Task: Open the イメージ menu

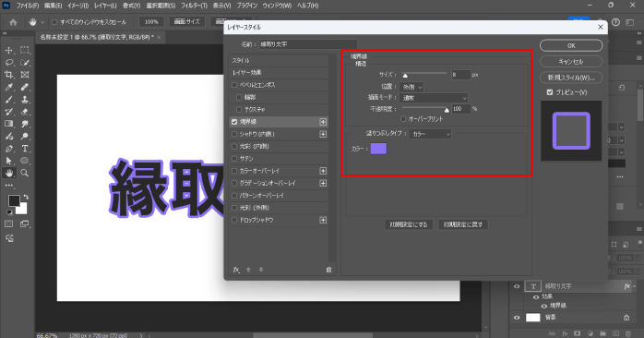Action: coord(78,6)
